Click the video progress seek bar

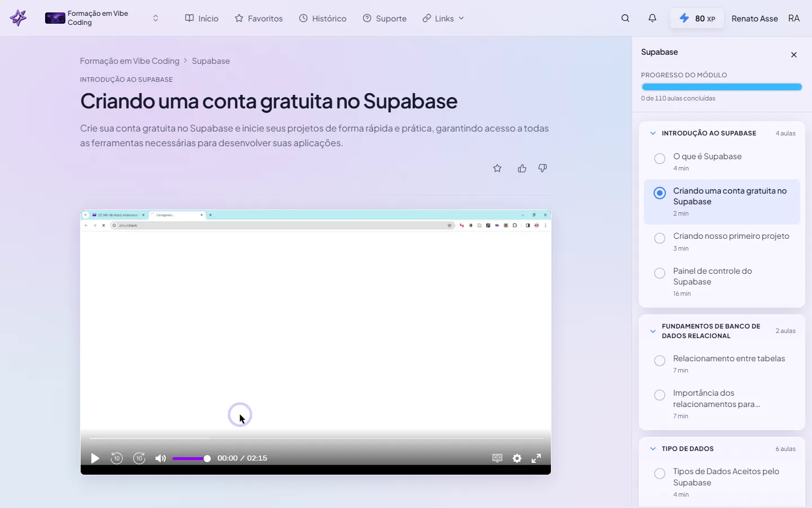tap(316, 438)
